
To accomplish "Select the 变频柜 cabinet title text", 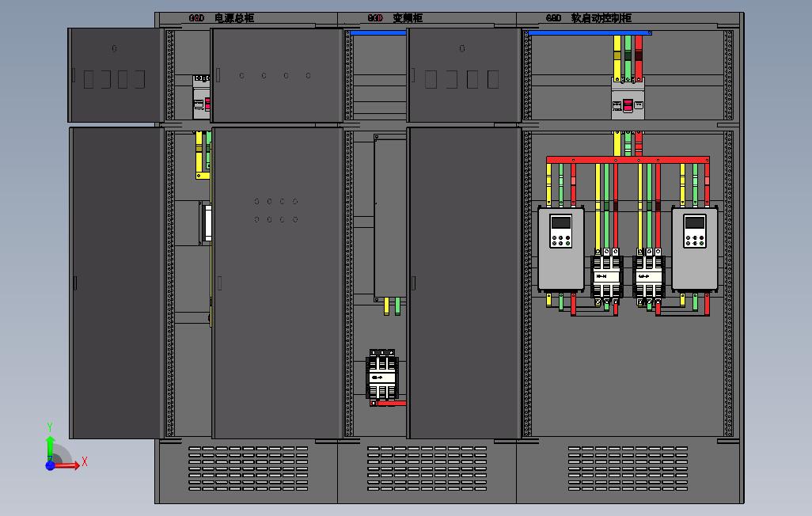I will [408, 18].
